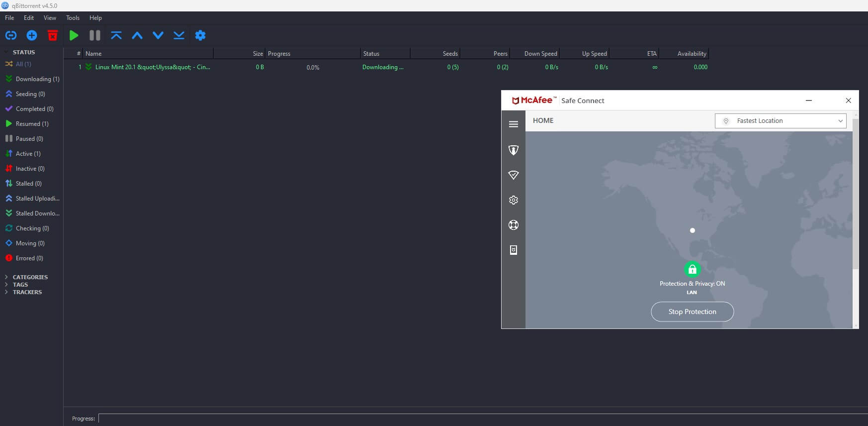Open McAfee Wi-Fi settings icon

click(x=514, y=175)
